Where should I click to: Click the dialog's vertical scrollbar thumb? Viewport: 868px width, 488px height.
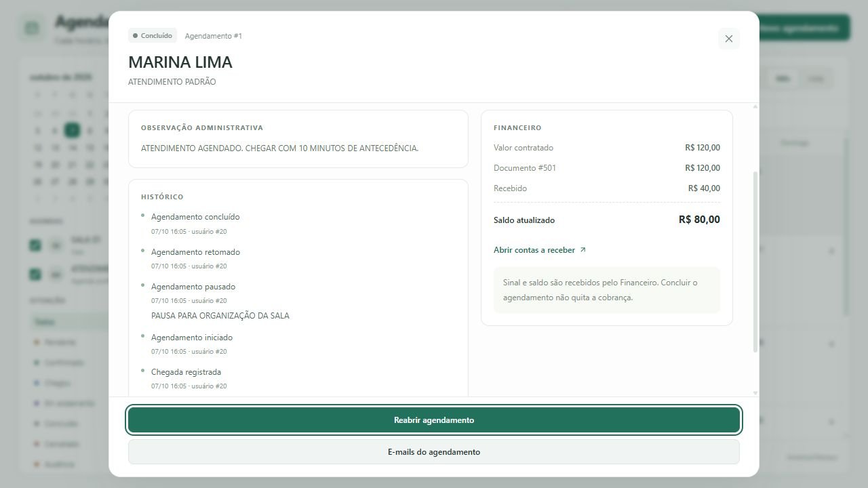755,262
